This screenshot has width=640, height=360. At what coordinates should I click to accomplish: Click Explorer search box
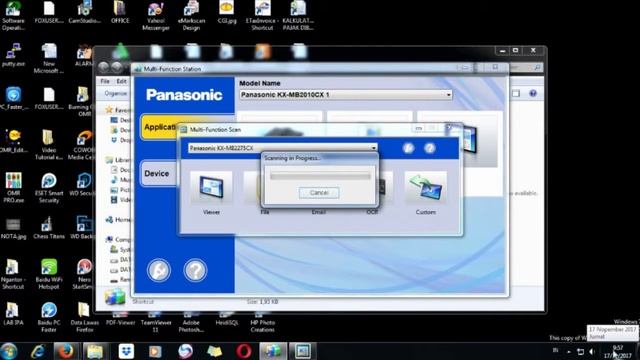tap(526, 67)
